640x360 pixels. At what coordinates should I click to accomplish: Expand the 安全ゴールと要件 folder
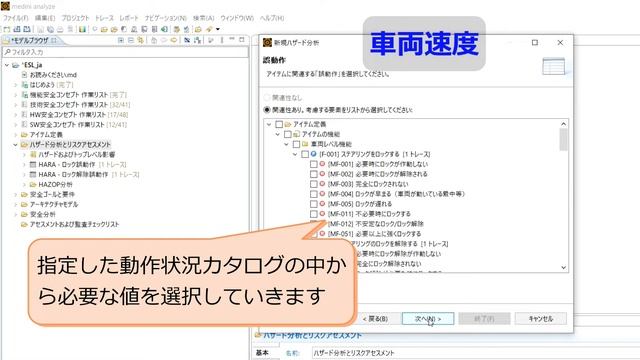tap(16, 194)
